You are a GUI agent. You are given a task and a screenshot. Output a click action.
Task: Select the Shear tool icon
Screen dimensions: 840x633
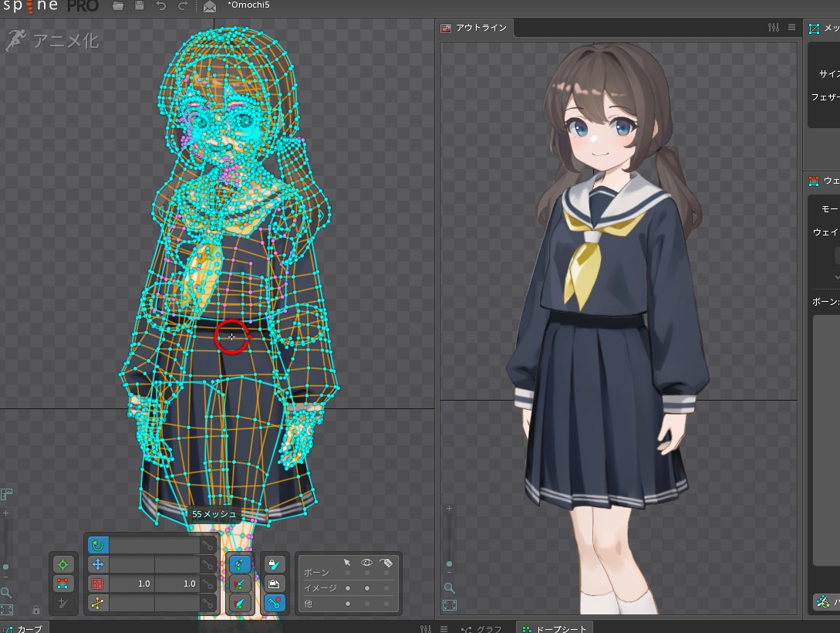pyautogui.click(x=98, y=603)
